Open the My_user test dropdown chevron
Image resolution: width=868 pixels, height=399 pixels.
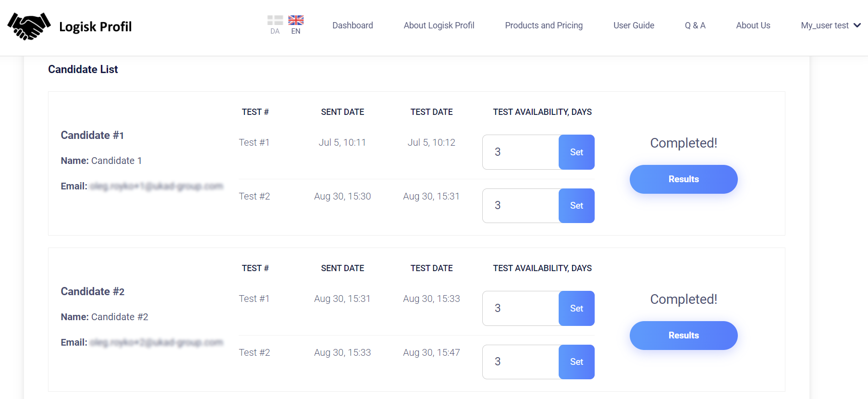[x=857, y=25]
